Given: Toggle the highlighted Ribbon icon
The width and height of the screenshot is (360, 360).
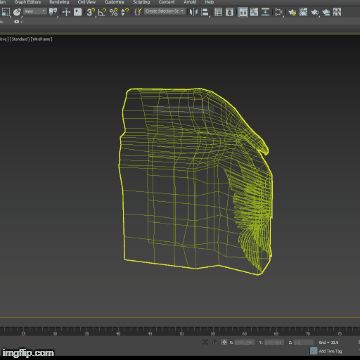Looking at the screenshot, I should pyautogui.click(x=243, y=12).
